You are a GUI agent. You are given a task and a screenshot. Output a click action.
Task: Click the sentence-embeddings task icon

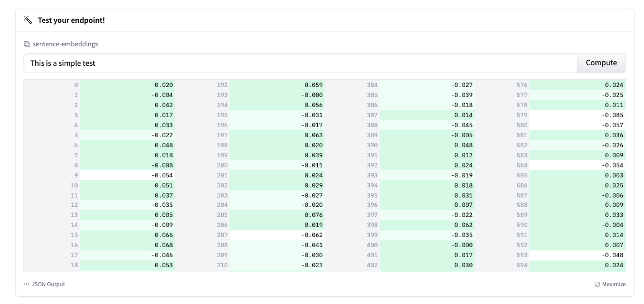coord(27,44)
